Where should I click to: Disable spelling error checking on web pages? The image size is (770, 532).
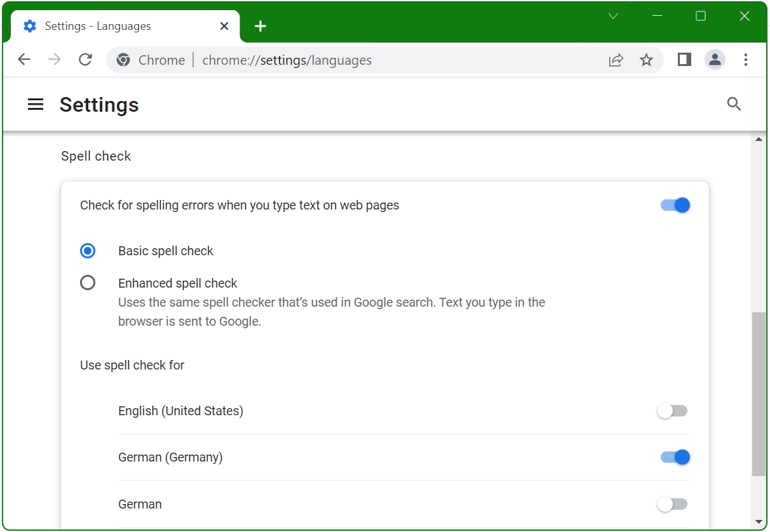(675, 205)
